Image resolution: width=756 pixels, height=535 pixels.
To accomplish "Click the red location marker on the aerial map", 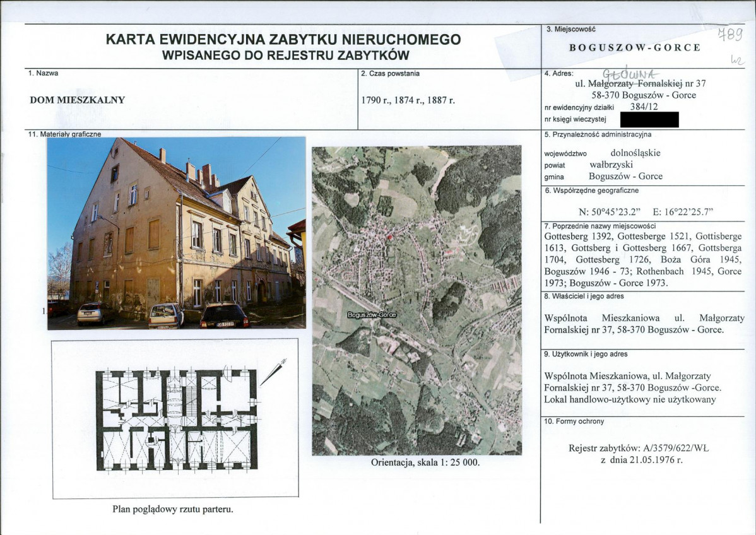I will (x=389, y=237).
